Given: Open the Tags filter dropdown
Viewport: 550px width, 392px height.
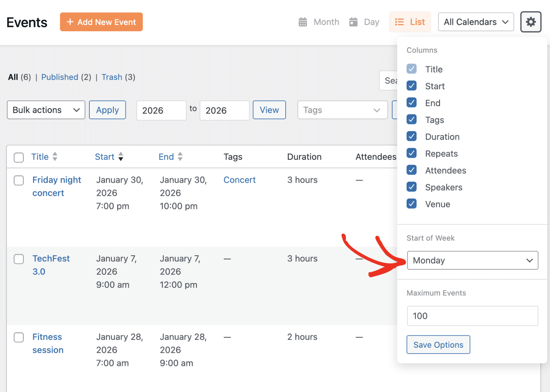Looking at the screenshot, I should click(x=342, y=110).
